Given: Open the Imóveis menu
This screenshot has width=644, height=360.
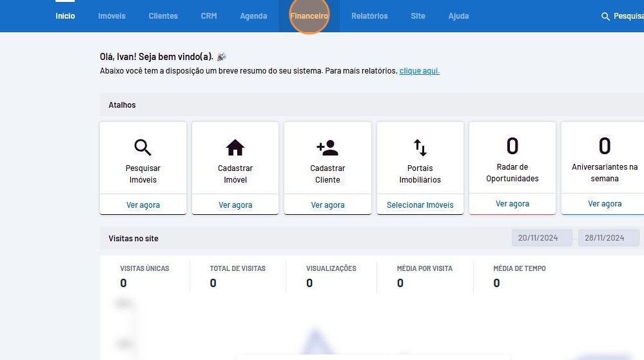Looking at the screenshot, I should pos(112,16).
